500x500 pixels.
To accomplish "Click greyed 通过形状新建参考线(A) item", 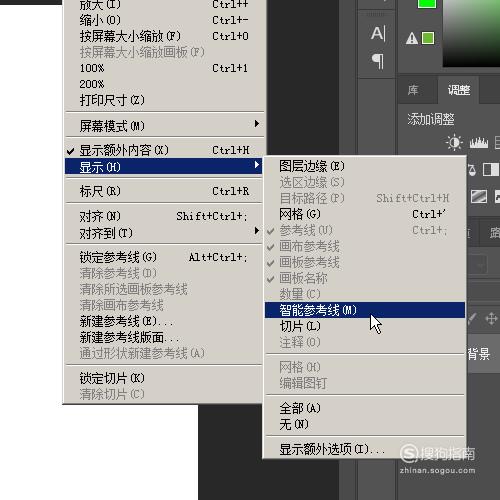I will coord(165,353).
